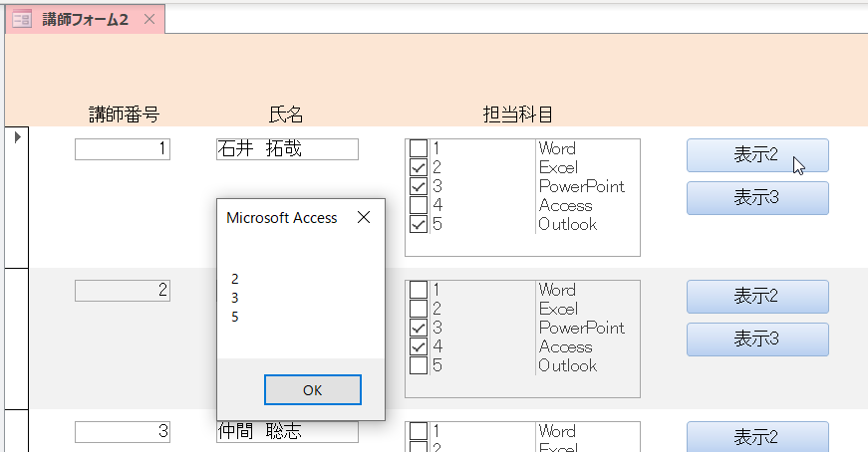Click the 表示2 button for instructor 3
Image resolution: width=868 pixels, height=452 pixels.
(x=757, y=436)
